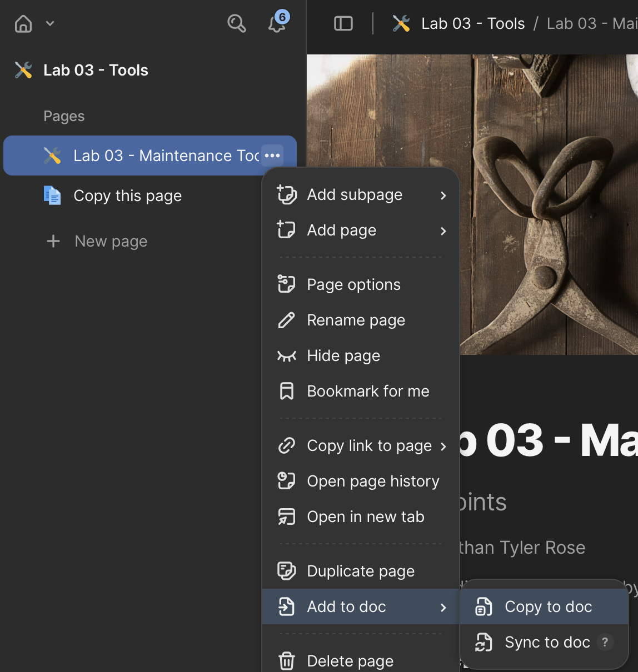Click the question mark help beside Sync to doc

tap(605, 642)
